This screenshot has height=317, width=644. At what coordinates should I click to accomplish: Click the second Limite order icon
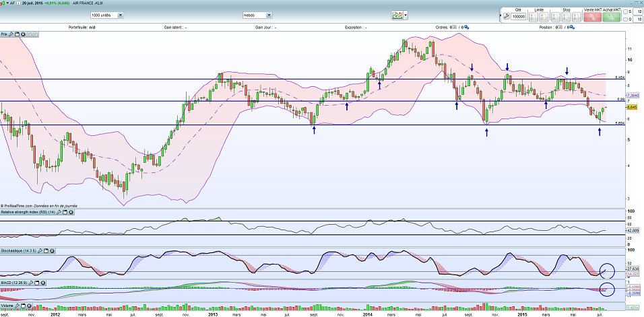(x=544, y=17)
